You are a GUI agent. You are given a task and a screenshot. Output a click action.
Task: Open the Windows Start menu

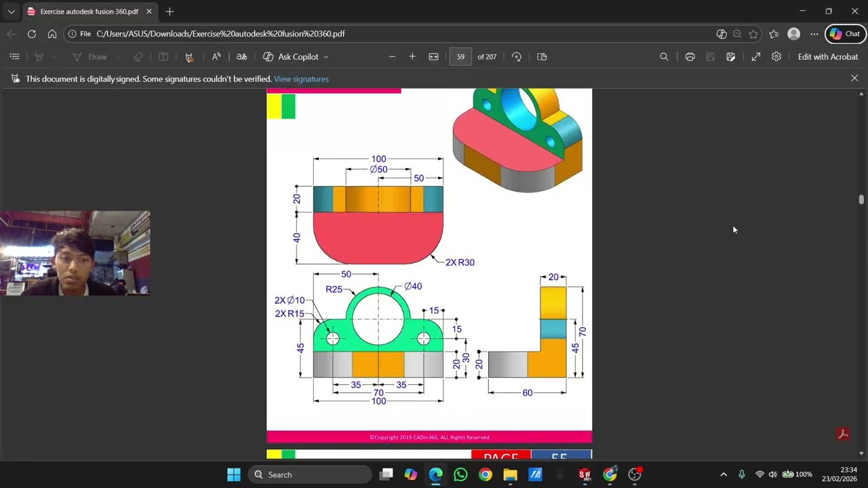click(234, 474)
